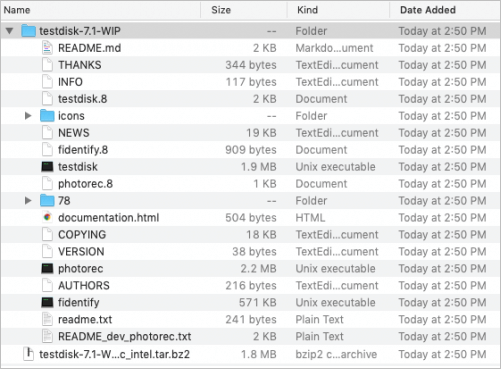Expand the icons folder disclosure triangle

pyautogui.click(x=28, y=116)
